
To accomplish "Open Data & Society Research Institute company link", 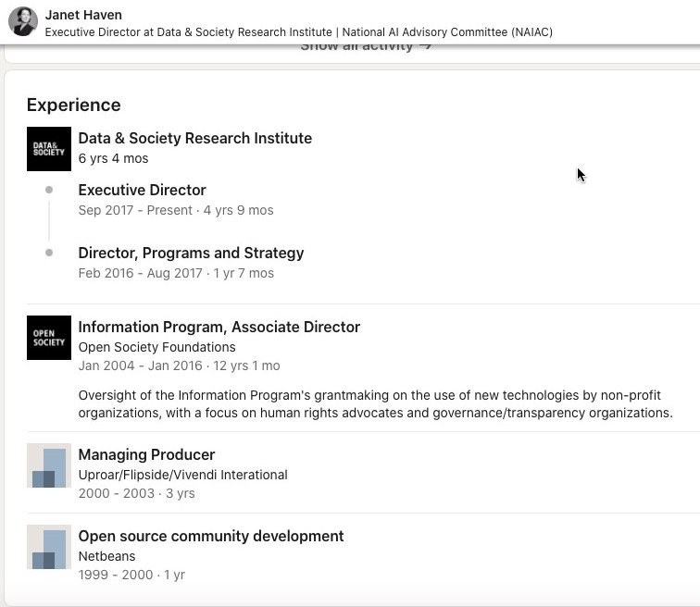I will (x=195, y=138).
